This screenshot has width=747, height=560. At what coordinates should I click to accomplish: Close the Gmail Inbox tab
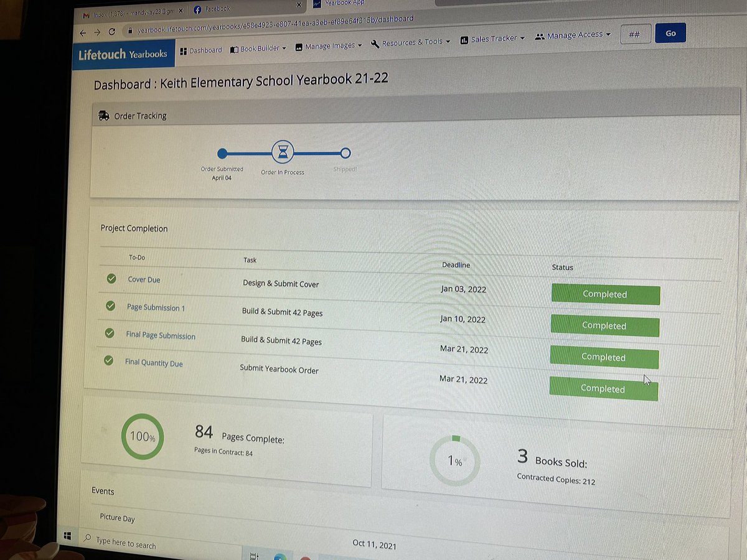coord(181,11)
